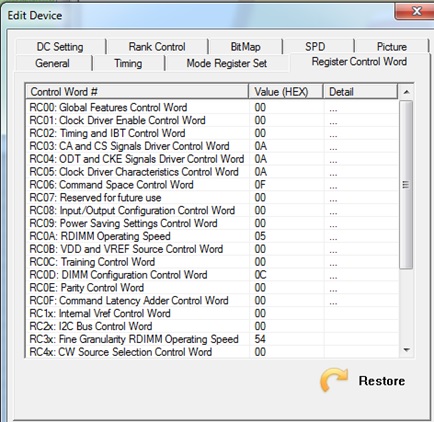Viewport: 434px width, 422px height.
Task: Click the Control Word # column header
Action: (137, 92)
